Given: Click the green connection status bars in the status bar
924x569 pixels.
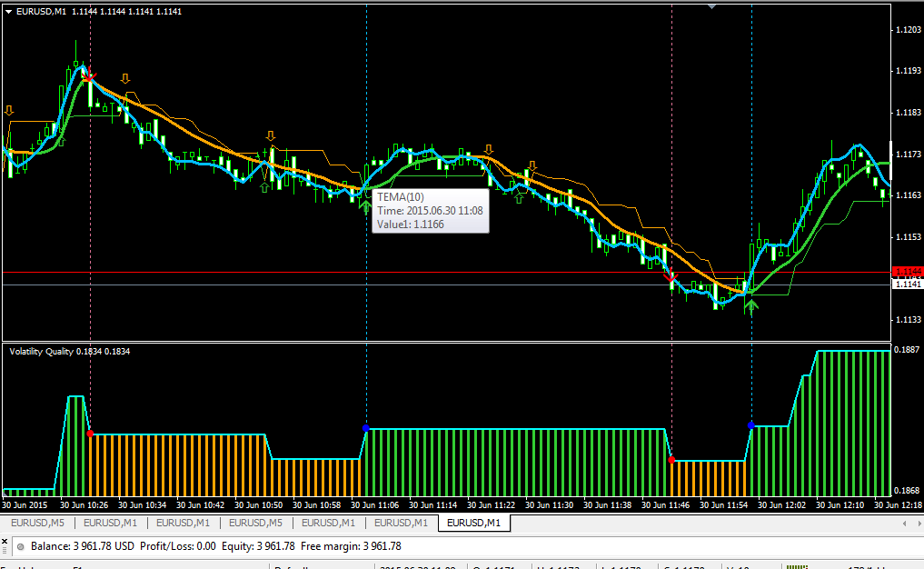Looking at the screenshot, I should click(797, 566).
